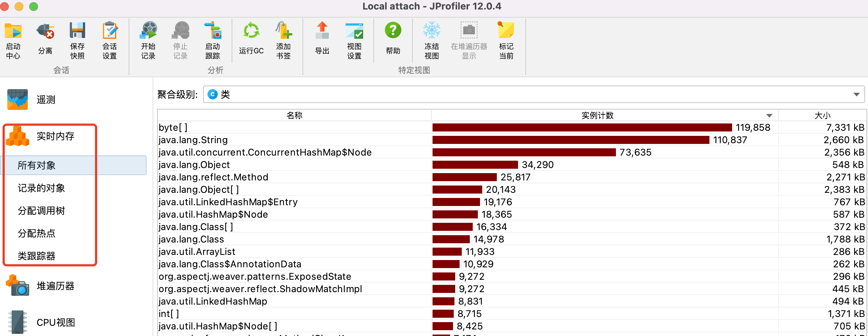Click the 帮助 (Help) question-mark icon
This screenshot has height=336, width=868.
coord(393,30)
